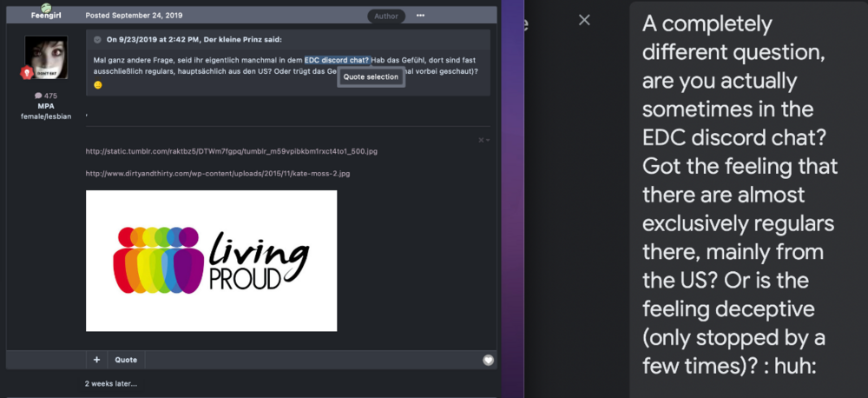Click the Author badge
Screen dimensions: 868x398
pyautogui.click(x=386, y=16)
